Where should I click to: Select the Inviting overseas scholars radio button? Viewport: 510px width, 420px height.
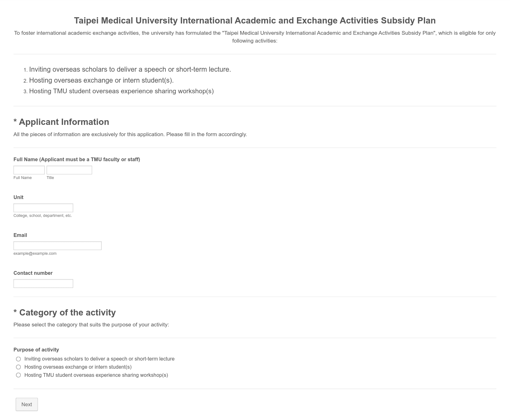tap(18, 359)
